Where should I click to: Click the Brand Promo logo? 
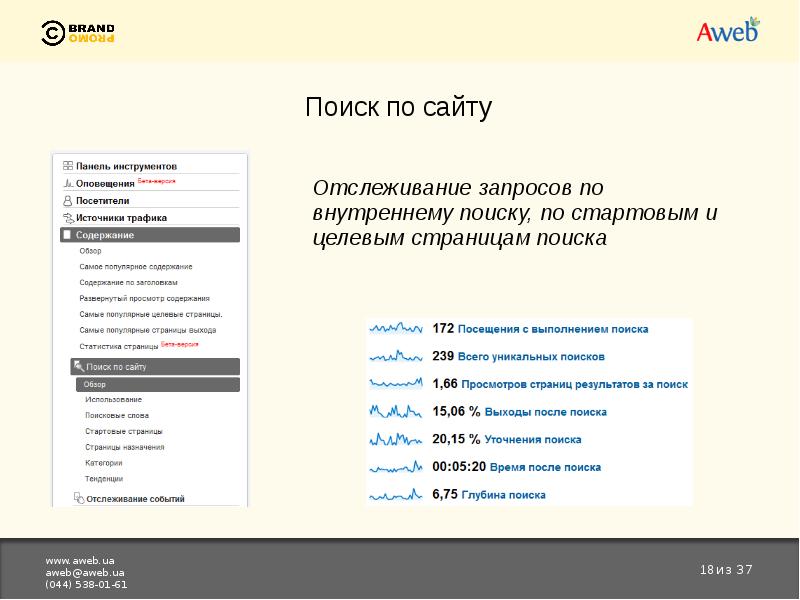coord(78,33)
